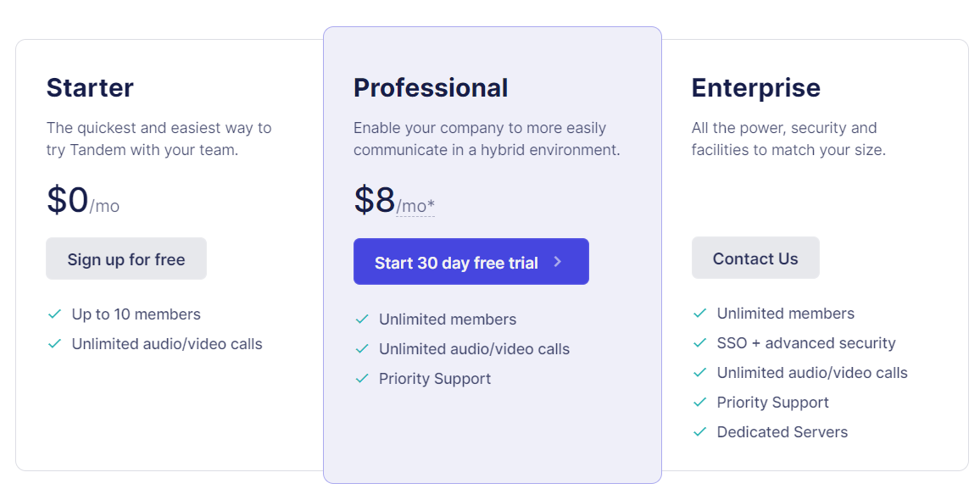Select the Starter plan heading
Screen dimensions: 980x489
pyautogui.click(x=90, y=88)
